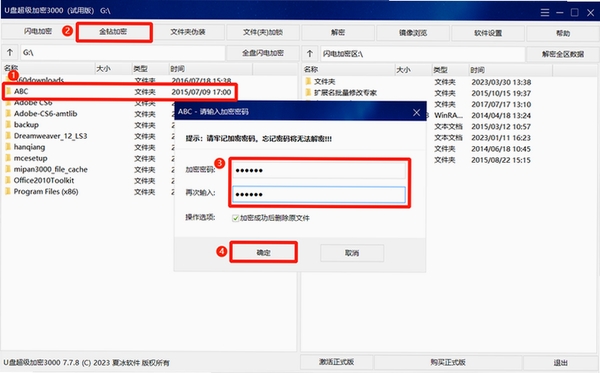Open 镜像浏览 from the toolbar
This screenshot has width=600, height=373.
413,33
